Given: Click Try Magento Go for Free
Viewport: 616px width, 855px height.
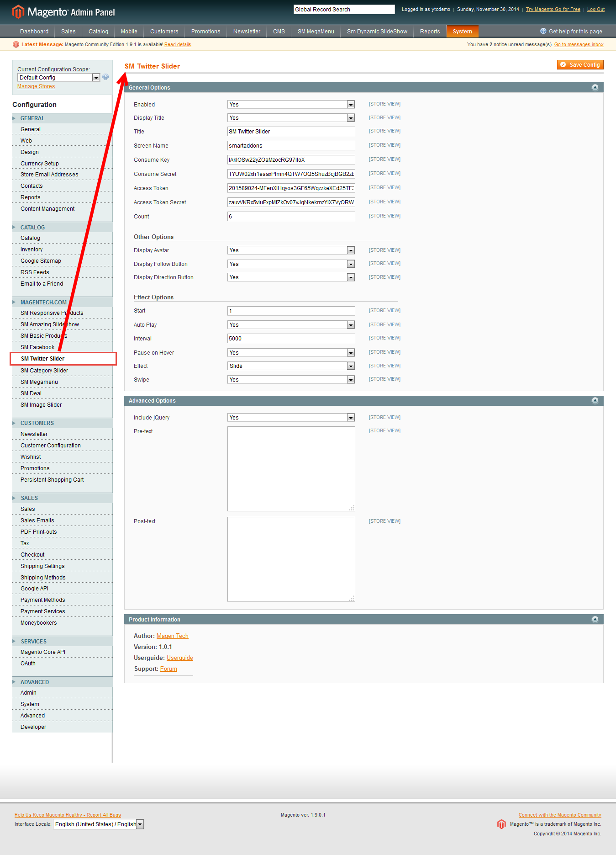Looking at the screenshot, I should pyautogui.click(x=553, y=9).
